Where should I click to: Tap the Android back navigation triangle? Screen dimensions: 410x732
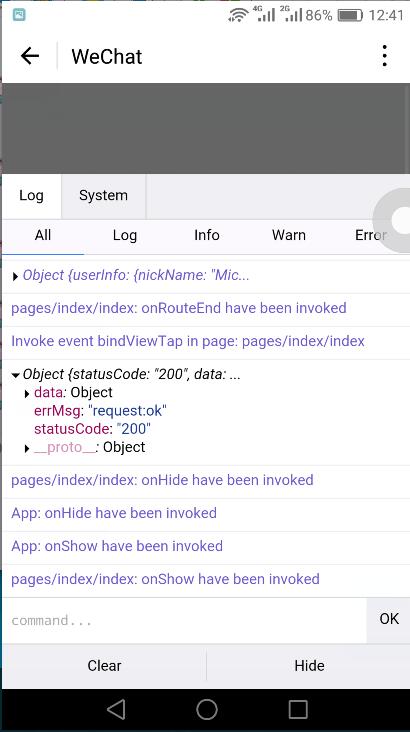coord(116,710)
